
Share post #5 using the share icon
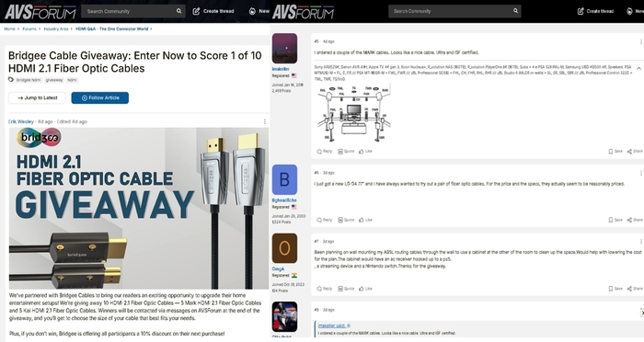point(635,151)
